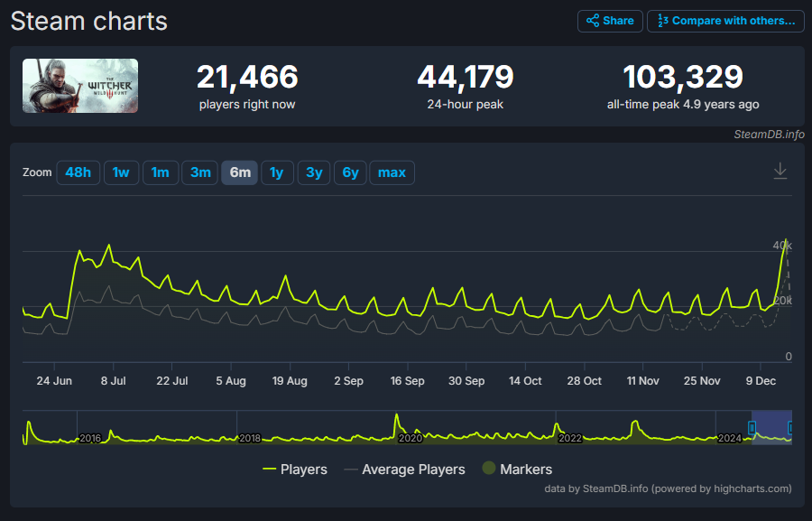Click the 2016 label in navigator
Screen dimensions: 812x521
click(90, 439)
